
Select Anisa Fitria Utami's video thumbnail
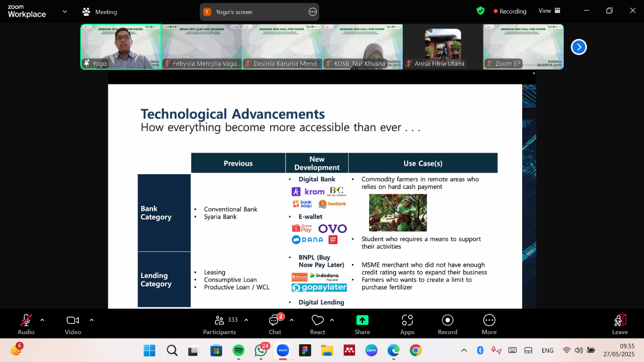tap(443, 47)
